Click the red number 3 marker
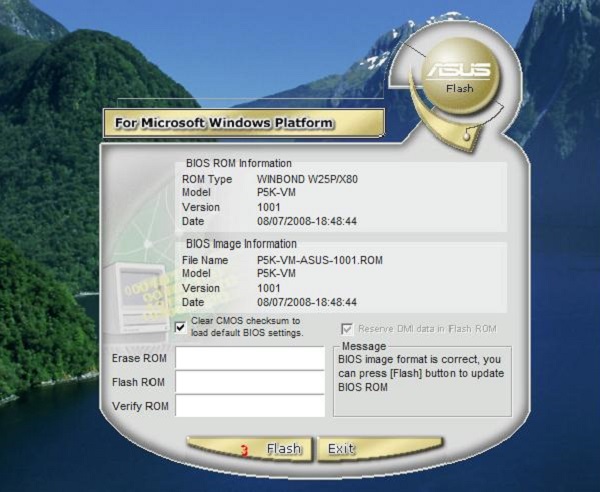 coord(244,450)
